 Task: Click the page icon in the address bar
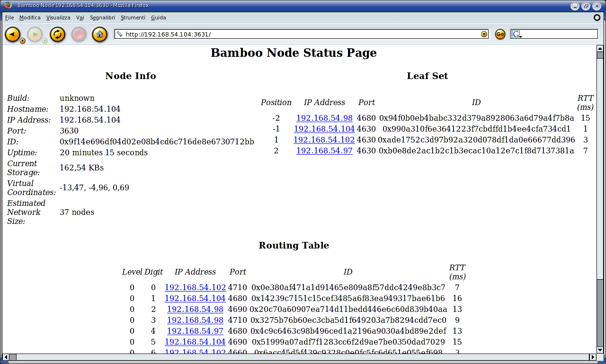point(120,34)
